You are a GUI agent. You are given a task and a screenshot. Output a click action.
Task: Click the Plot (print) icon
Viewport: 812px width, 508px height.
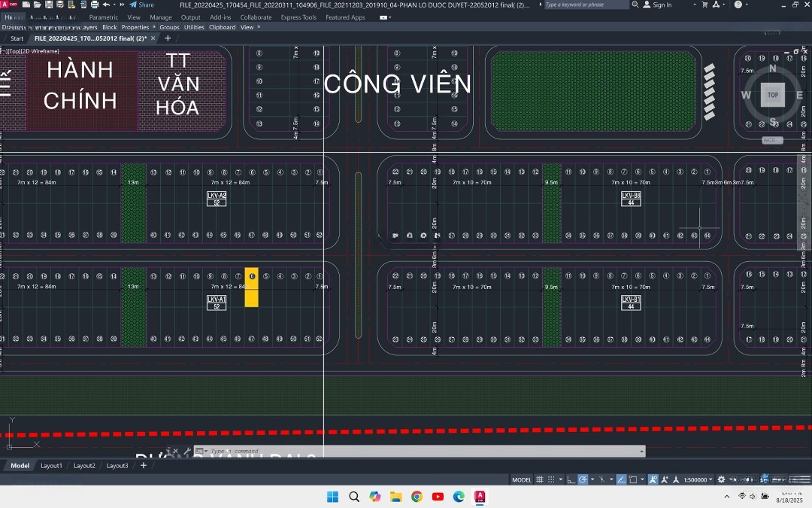95,5
